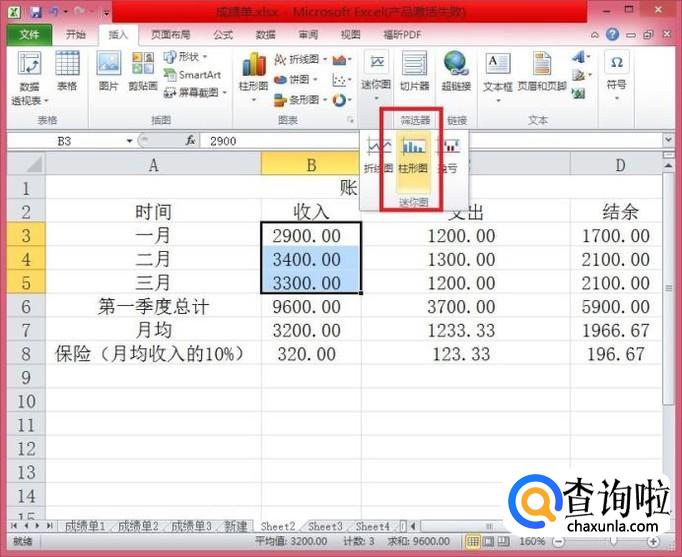Undo the last action
The image size is (682, 557).
pos(54,12)
